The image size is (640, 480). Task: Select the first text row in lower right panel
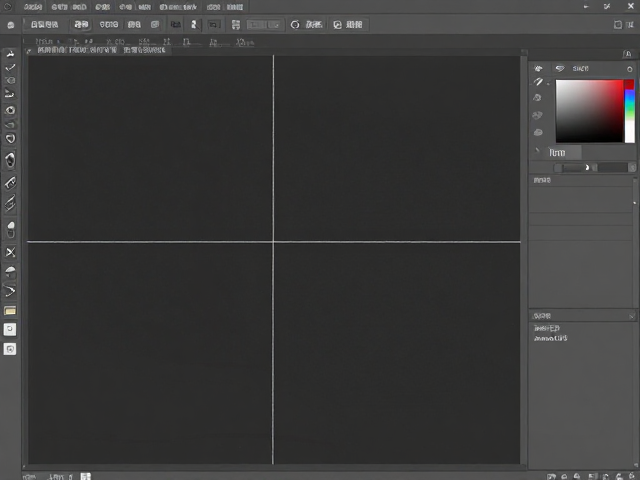[x=547, y=328]
